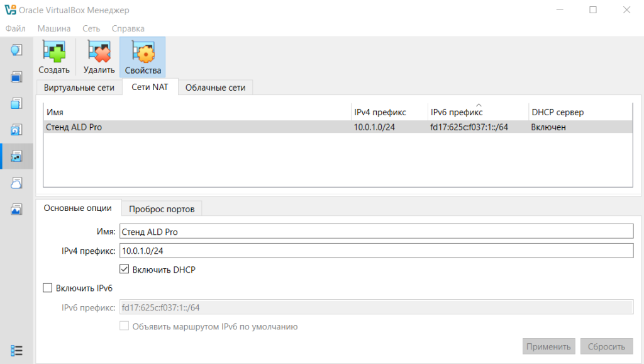Sort the table by IPv6 префикс column

(x=478, y=112)
